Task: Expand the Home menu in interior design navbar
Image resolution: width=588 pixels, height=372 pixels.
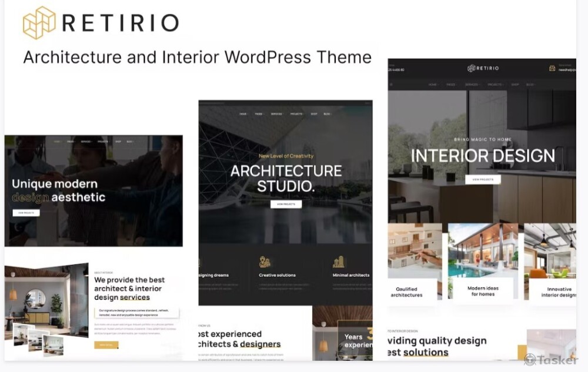Action: (433, 85)
